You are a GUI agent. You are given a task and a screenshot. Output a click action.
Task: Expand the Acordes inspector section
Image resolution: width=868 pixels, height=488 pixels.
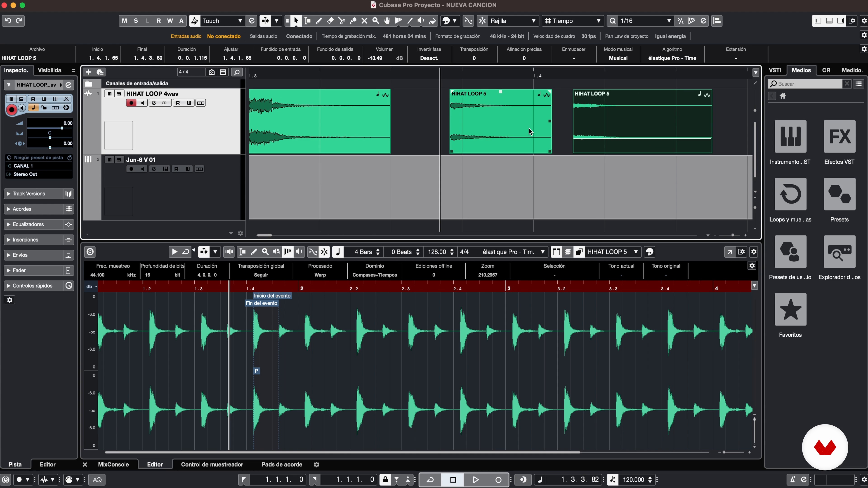pyautogui.click(x=34, y=209)
